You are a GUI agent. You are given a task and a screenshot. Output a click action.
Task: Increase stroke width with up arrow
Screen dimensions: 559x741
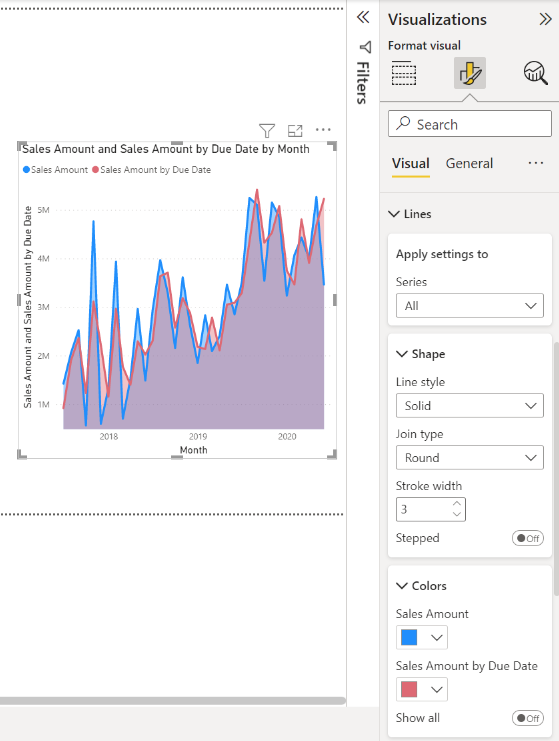click(x=457, y=504)
